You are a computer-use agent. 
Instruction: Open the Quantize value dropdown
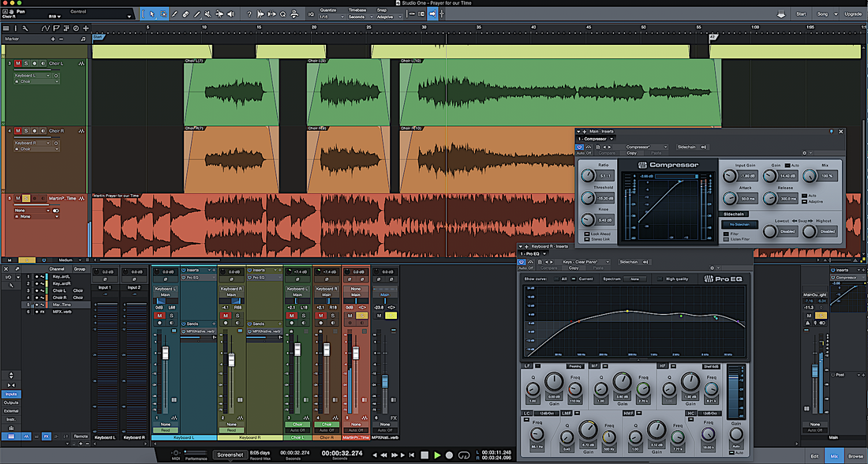click(331, 17)
